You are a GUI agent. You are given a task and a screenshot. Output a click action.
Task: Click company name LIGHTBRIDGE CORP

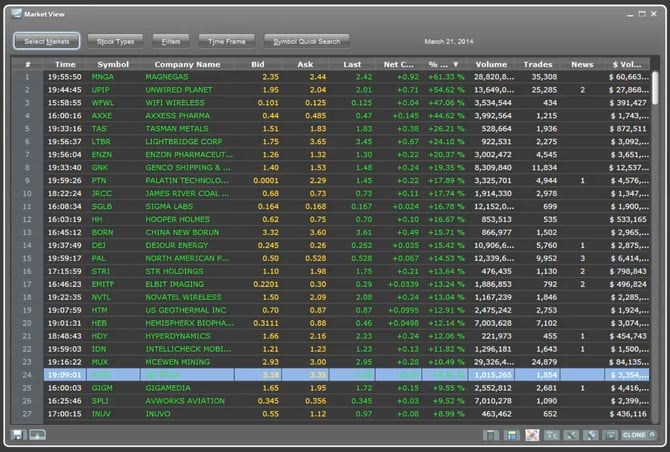tap(184, 141)
